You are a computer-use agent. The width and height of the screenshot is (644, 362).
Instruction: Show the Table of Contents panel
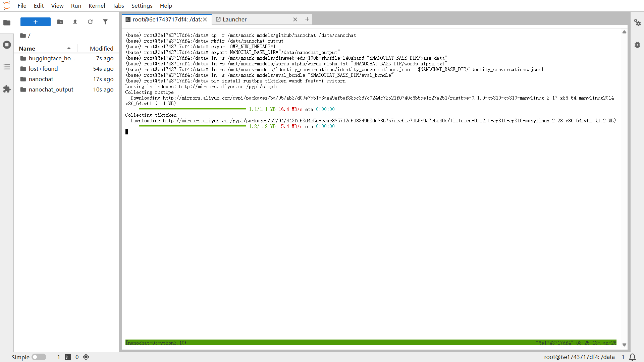pos(7,67)
